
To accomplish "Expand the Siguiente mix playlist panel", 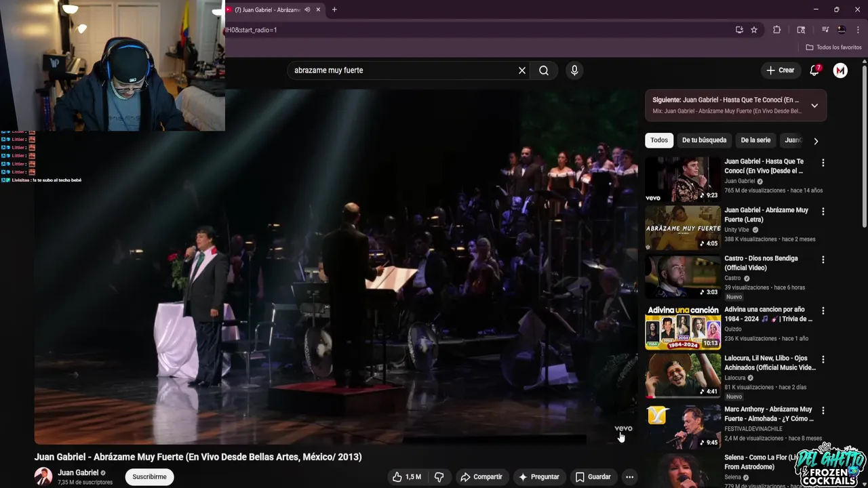I will tap(814, 106).
